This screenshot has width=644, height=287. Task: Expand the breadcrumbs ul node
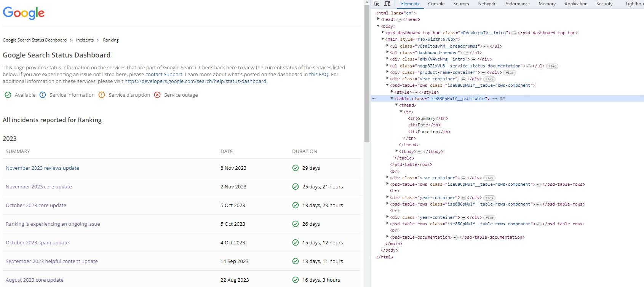387,46
